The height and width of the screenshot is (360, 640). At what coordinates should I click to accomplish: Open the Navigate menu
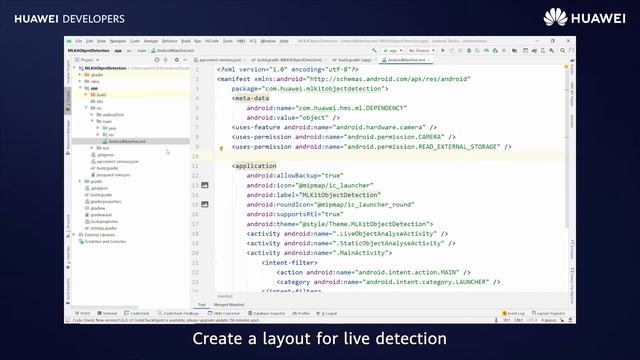point(118,41)
